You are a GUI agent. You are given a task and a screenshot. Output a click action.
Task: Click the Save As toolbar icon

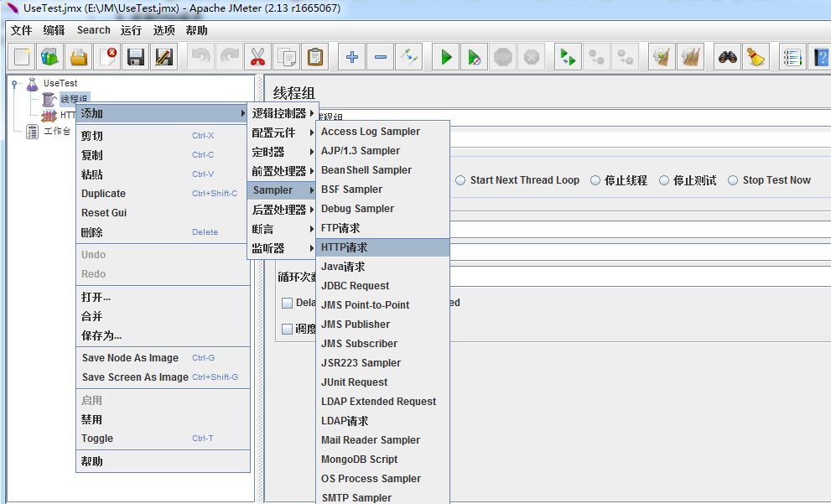pyautogui.click(x=164, y=57)
